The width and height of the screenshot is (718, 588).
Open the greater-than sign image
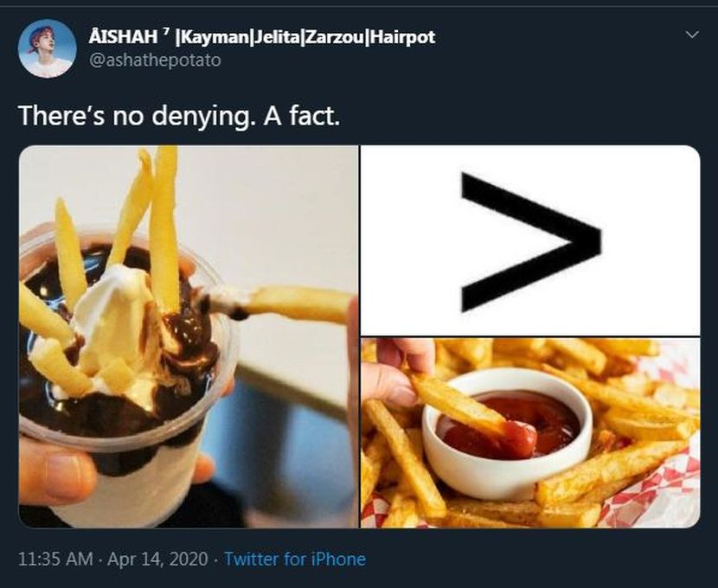point(530,240)
